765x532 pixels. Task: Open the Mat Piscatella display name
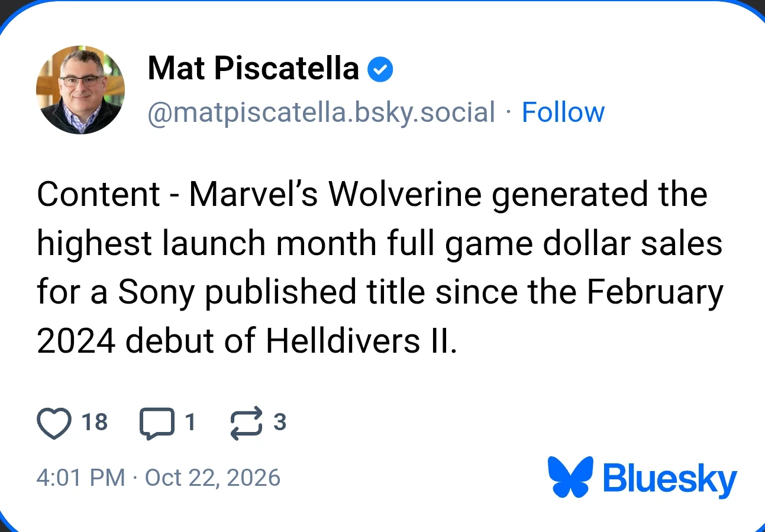click(253, 69)
